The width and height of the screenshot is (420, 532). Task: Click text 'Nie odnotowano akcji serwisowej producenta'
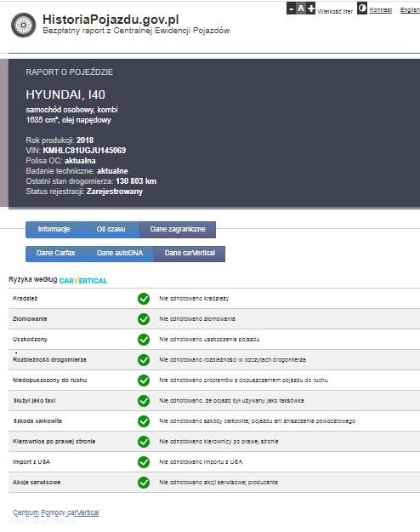click(x=219, y=483)
